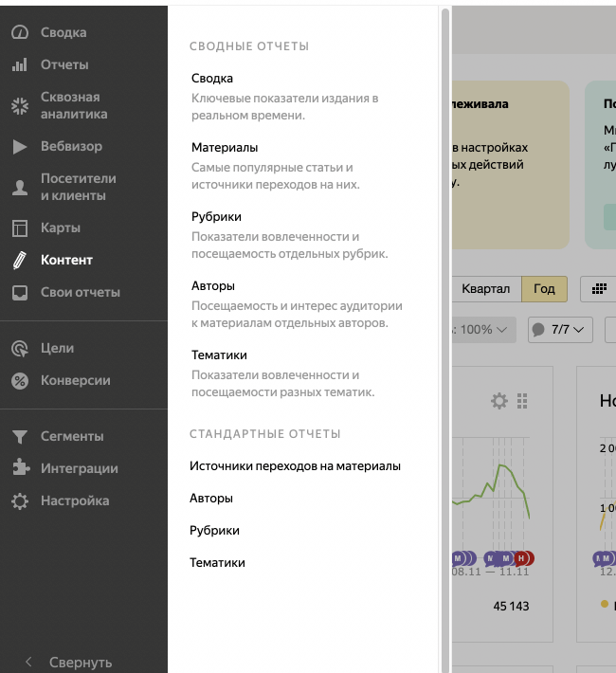Screen dimensions: 616x673
Task: Select the Год period toggle
Action: point(544,289)
